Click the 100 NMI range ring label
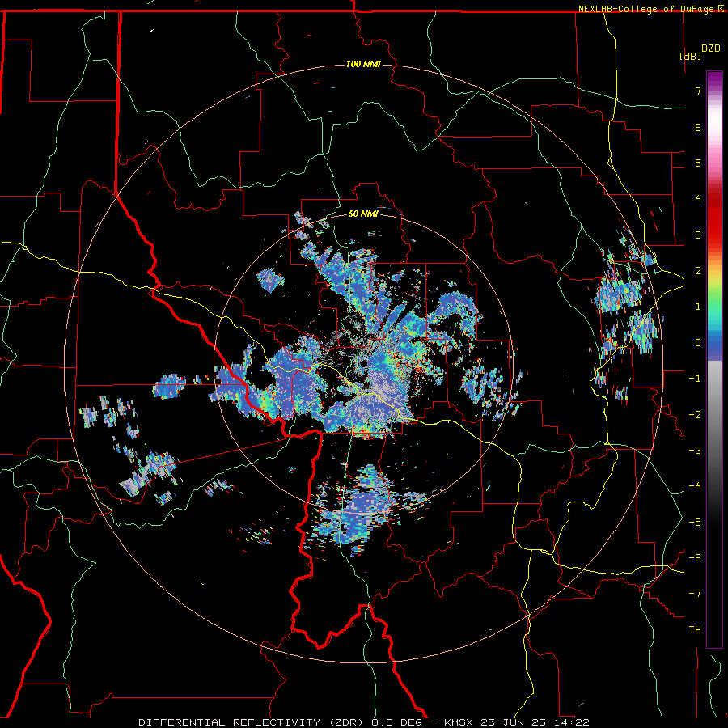 click(363, 64)
